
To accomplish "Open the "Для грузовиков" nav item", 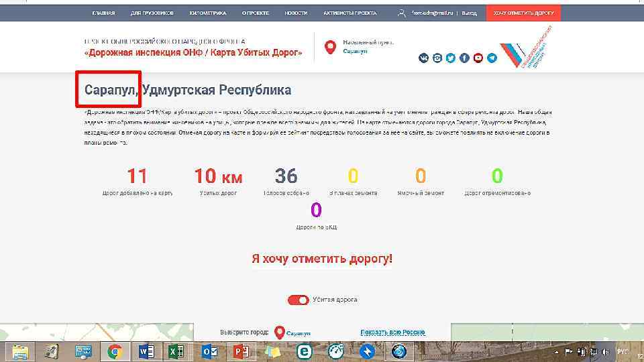I will [x=152, y=13].
